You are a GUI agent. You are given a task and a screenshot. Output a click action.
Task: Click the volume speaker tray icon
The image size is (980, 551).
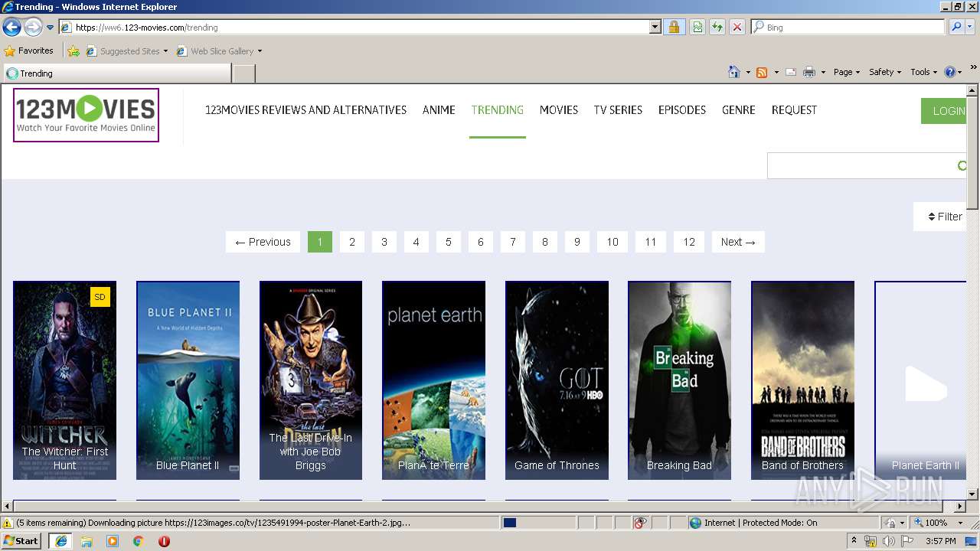click(x=888, y=541)
